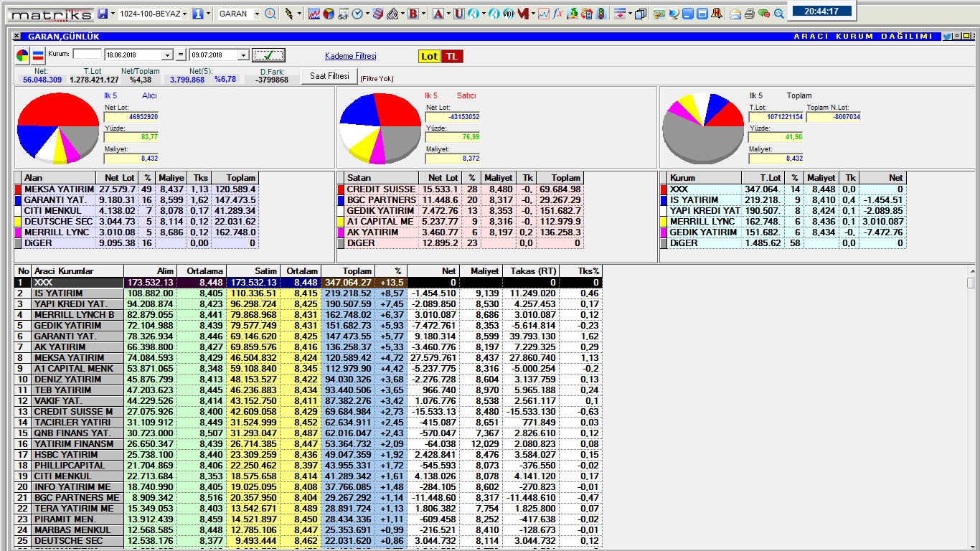Click the red swatch beside MEKSA YATIRIM
980x551 pixels.
pyautogui.click(x=19, y=189)
